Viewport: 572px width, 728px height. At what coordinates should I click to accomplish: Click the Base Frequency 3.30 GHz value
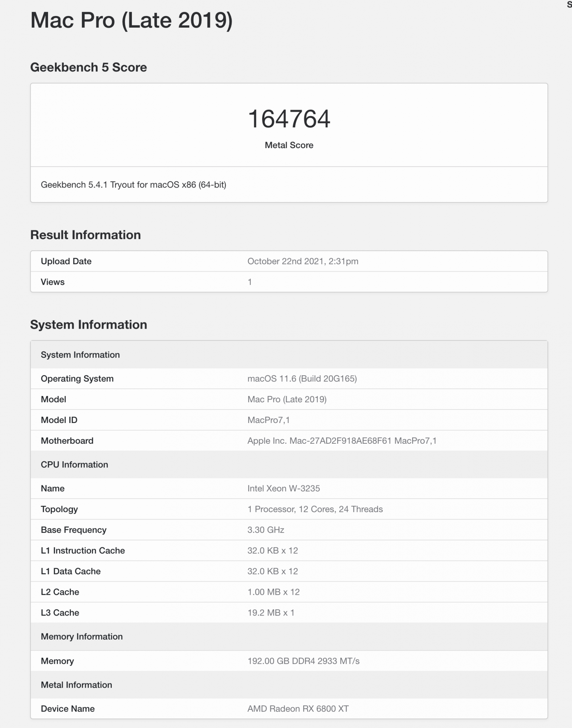[266, 530]
